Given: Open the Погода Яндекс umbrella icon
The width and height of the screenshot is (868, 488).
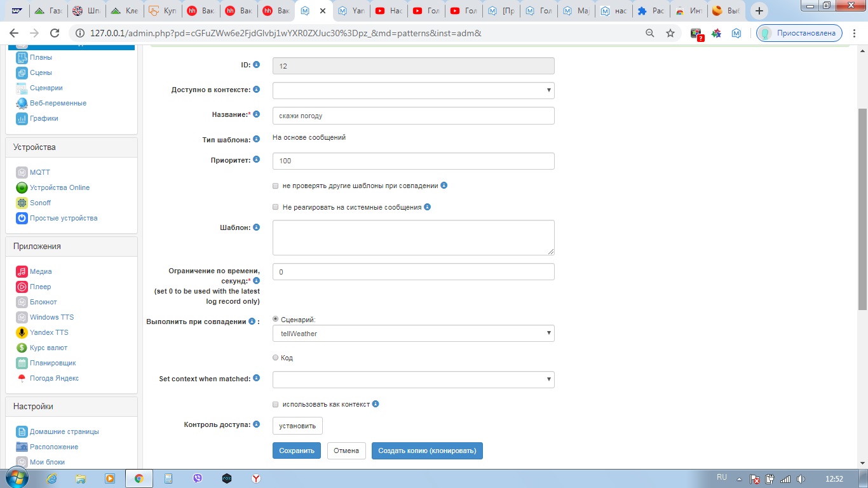Looking at the screenshot, I should click(x=22, y=378).
